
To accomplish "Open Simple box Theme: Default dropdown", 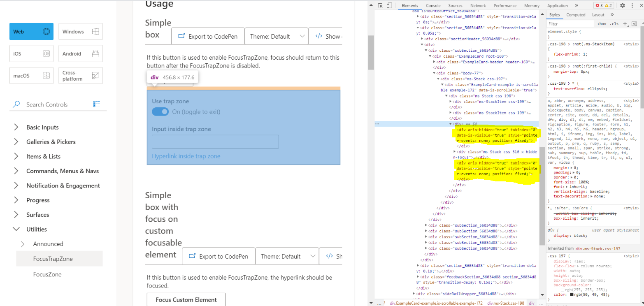I will 276,36.
